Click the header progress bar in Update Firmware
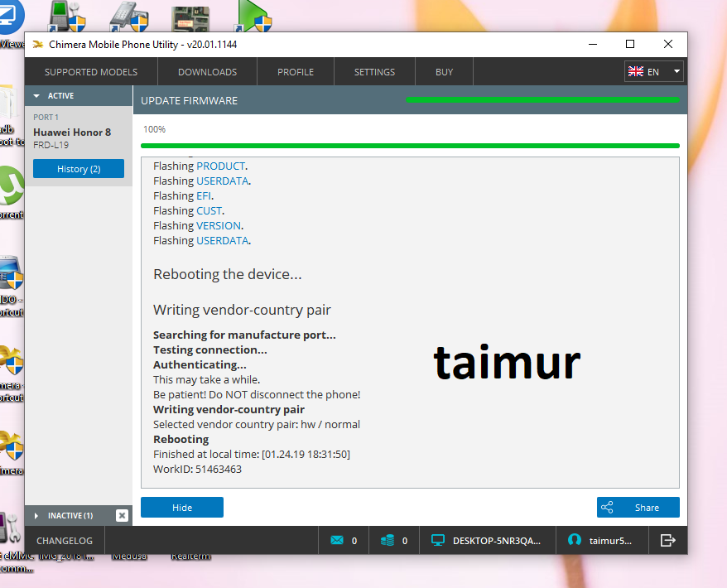 coord(542,99)
